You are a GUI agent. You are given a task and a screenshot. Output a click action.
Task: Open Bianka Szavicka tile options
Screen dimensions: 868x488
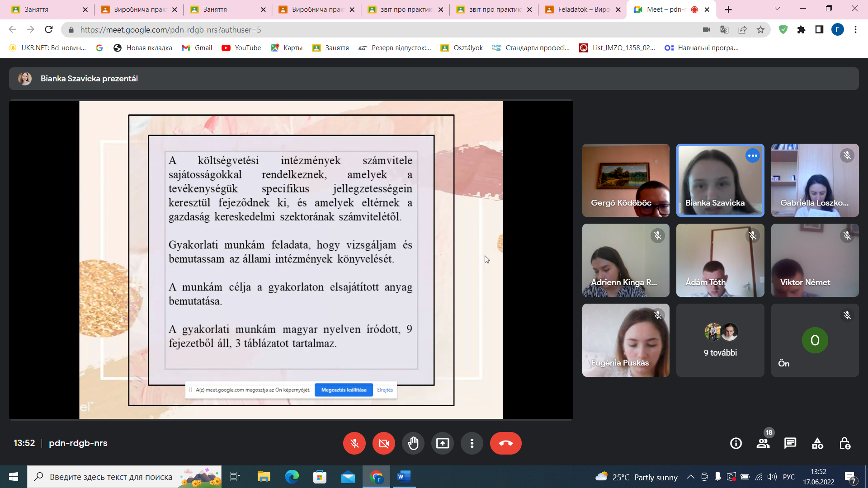pyautogui.click(x=752, y=156)
